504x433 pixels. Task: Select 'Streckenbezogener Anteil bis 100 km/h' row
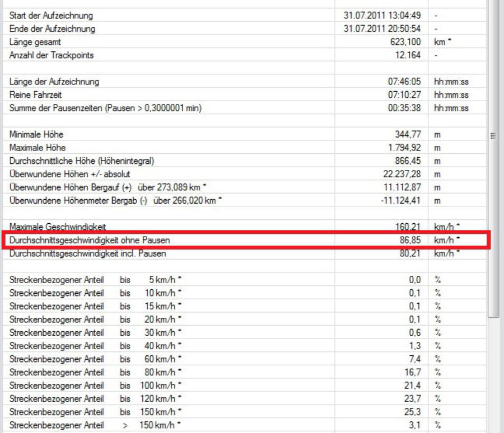pyautogui.click(x=245, y=385)
